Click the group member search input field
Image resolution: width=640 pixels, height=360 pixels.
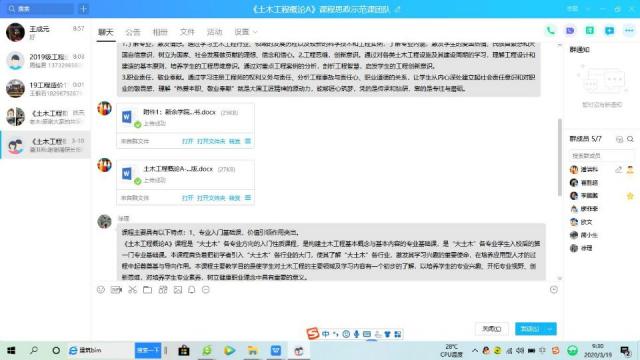click(602, 156)
